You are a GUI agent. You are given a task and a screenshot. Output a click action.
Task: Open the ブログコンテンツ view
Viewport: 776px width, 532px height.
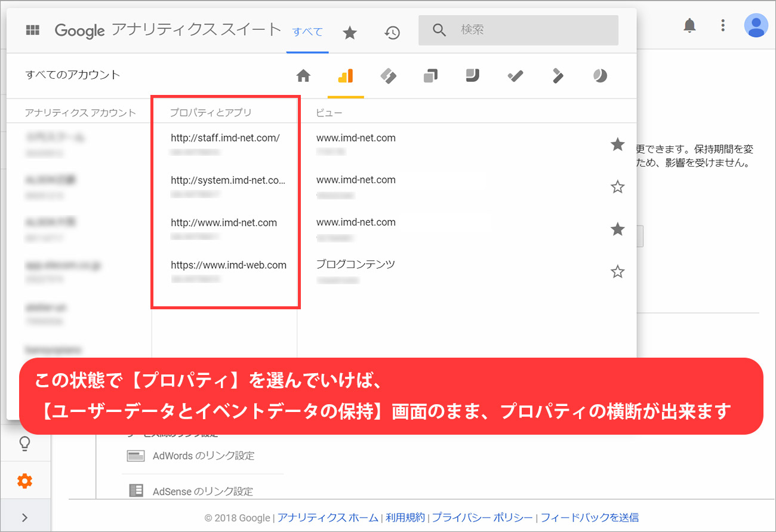pyautogui.click(x=356, y=265)
